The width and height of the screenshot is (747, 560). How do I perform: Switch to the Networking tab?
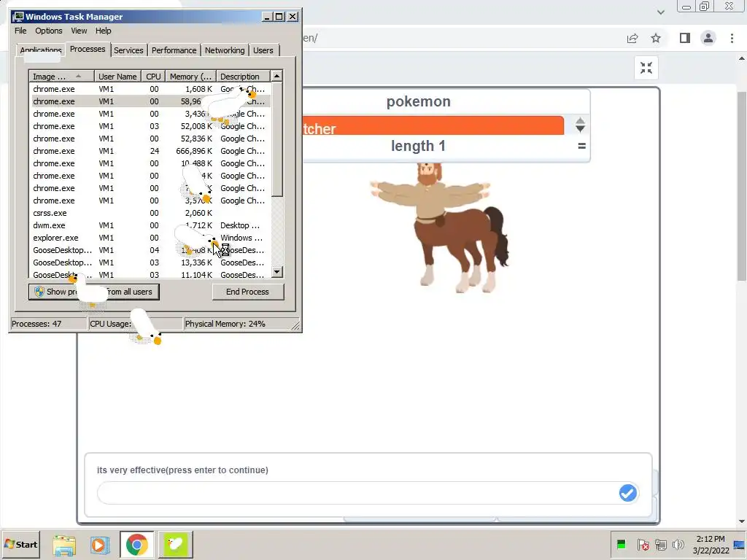225,50
